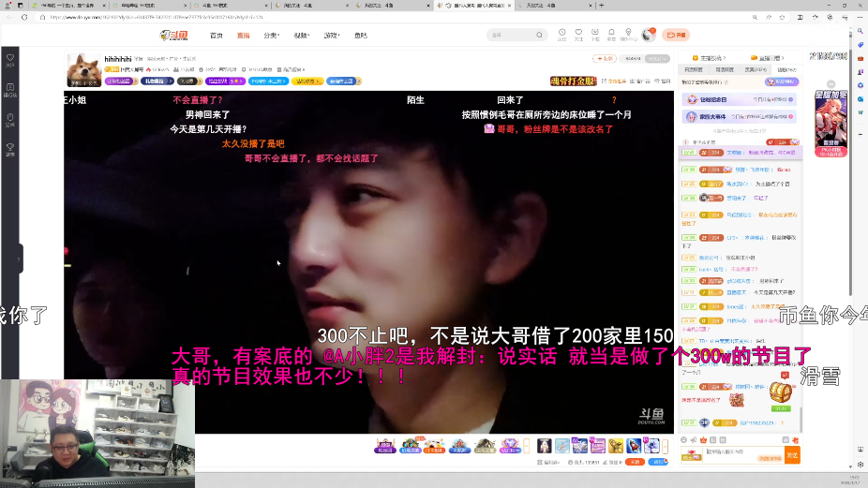Click the gift icon with NEW badge

point(411,446)
